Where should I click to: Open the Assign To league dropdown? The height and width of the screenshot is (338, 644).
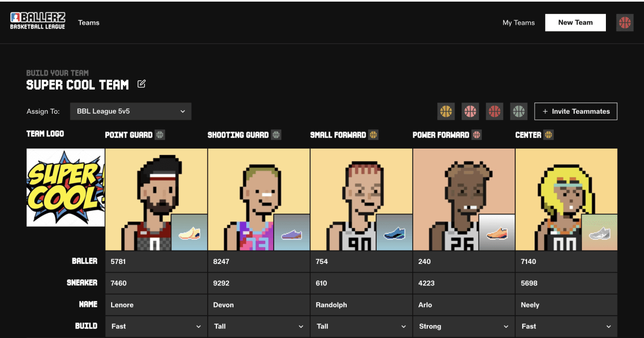tap(130, 112)
